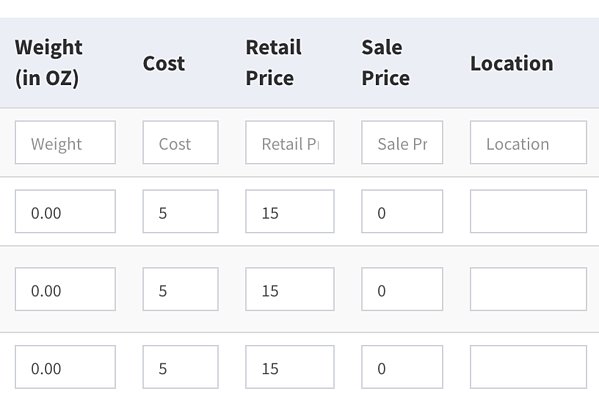Screen dimensions: 599x408
Task: Select the first row cost field
Action: pos(181,211)
